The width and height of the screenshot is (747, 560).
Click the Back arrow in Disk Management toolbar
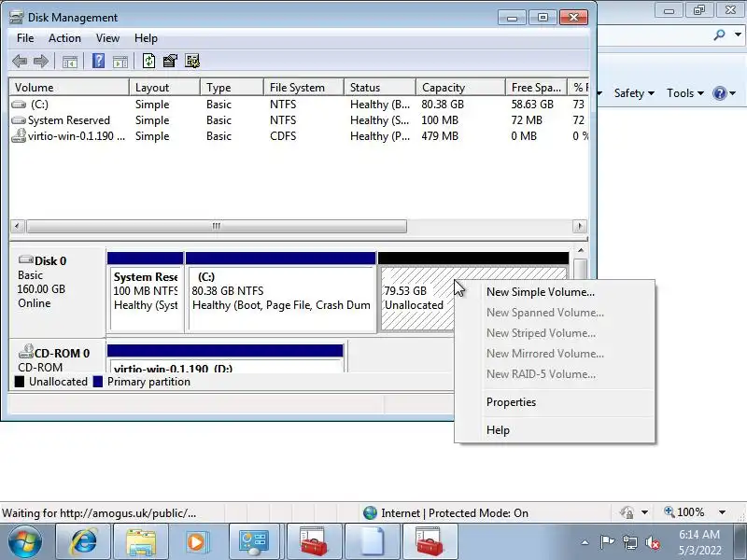20,61
